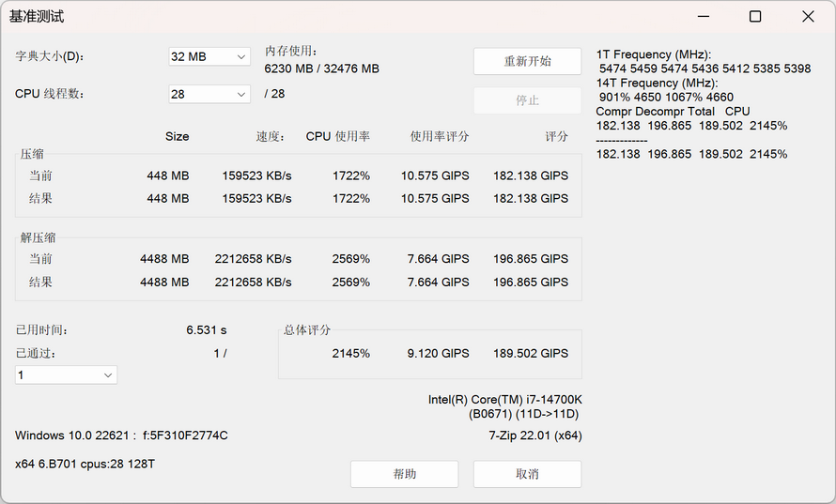Click the 帮助 help button
Screen dimensions: 836x504
click(404, 474)
